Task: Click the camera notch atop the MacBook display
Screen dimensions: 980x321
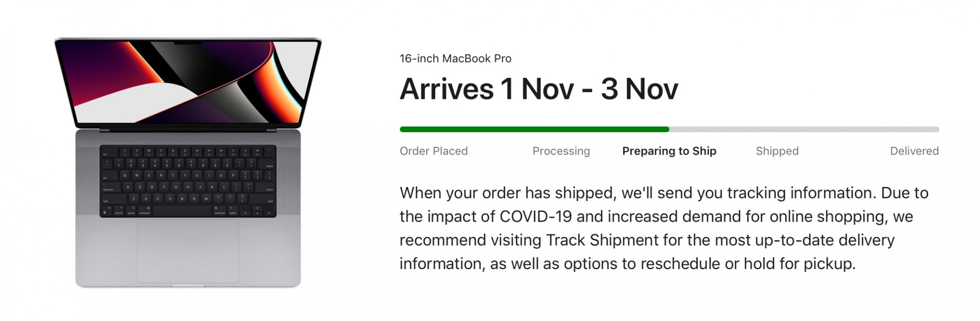Action: point(188,43)
